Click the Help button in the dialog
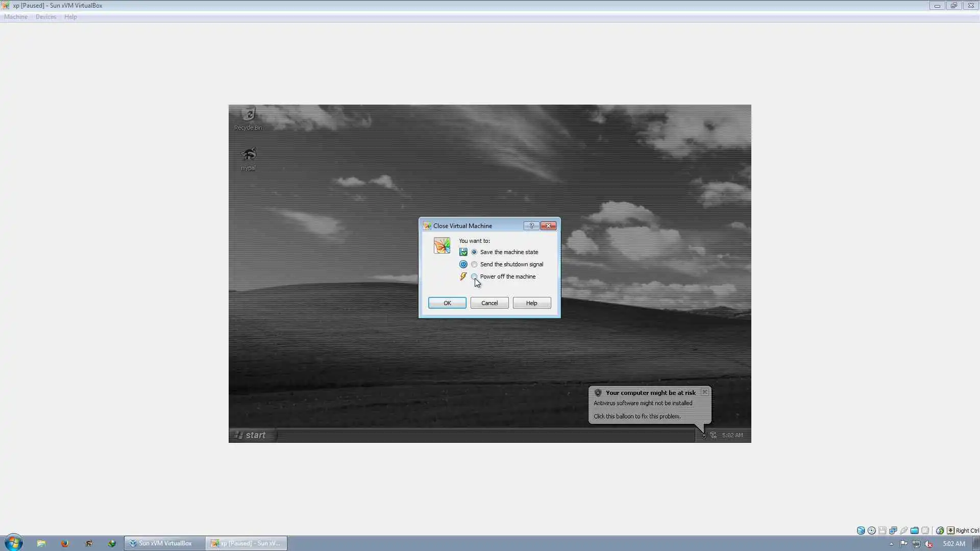 (x=531, y=303)
